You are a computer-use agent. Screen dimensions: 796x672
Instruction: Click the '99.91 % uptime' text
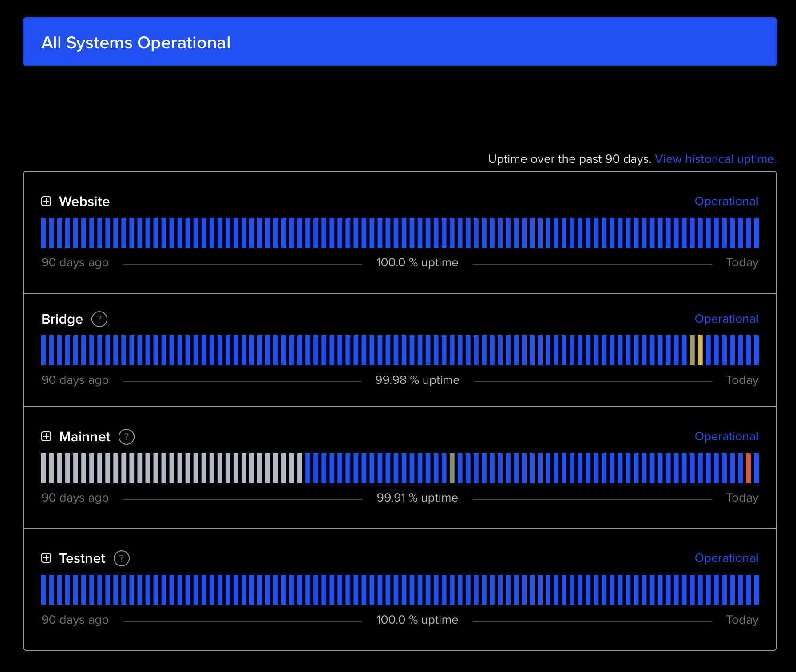coord(417,498)
